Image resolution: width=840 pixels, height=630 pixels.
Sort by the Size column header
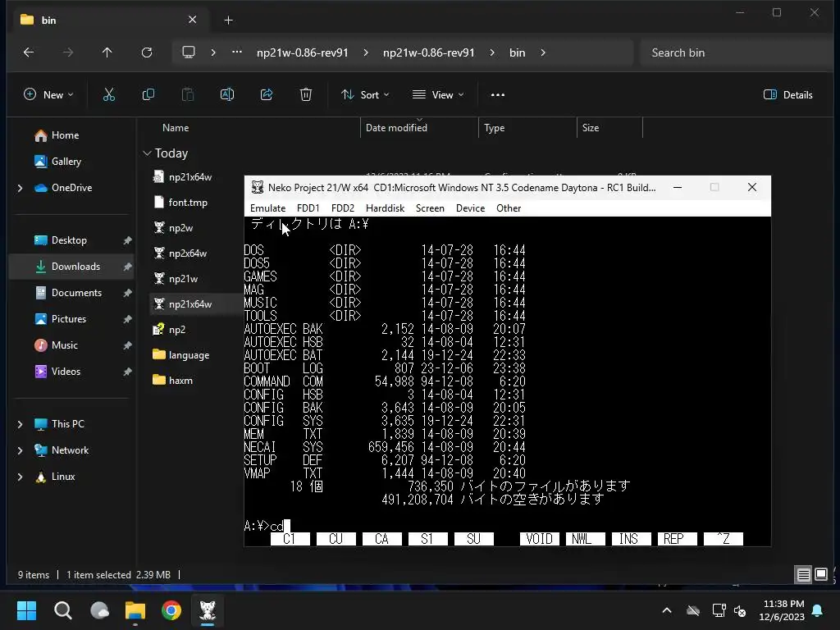click(x=591, y=128)
